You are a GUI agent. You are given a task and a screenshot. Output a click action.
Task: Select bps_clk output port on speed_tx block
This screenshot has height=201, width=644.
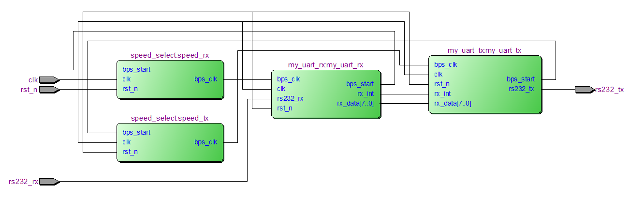coord(206,142)
